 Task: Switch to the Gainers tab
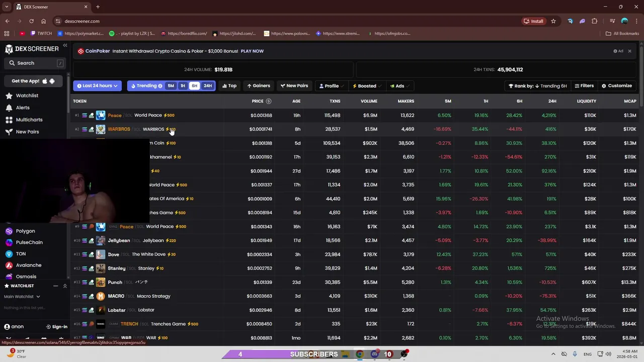tap(259, 86)
